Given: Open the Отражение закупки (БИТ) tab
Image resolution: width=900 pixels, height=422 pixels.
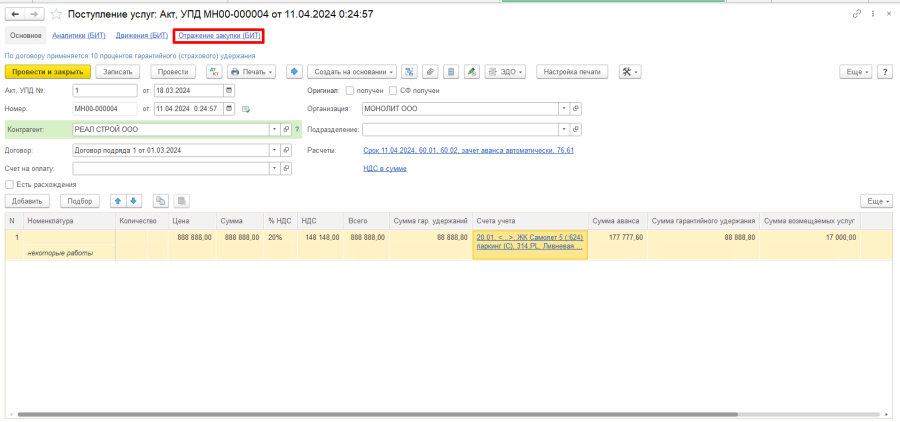Looking at the screenshot, I should (219, 36).
